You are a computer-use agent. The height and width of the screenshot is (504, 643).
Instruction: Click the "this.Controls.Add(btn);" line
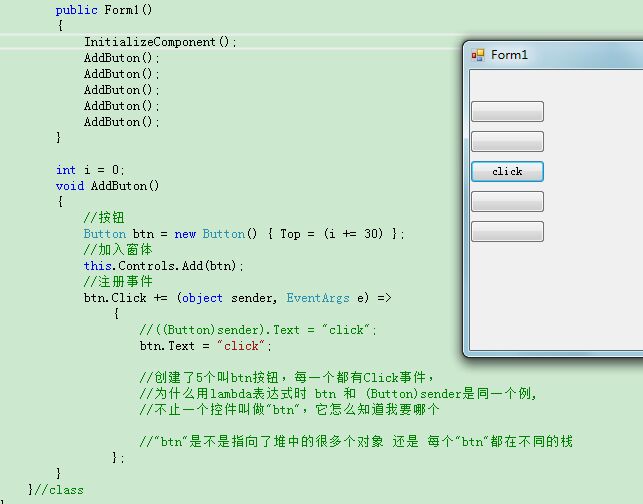tap(164, 266)
